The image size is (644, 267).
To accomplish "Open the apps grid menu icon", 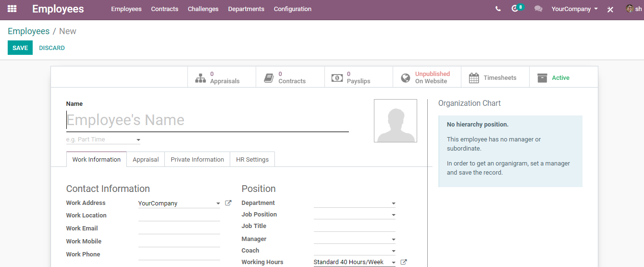I will 12,9.
